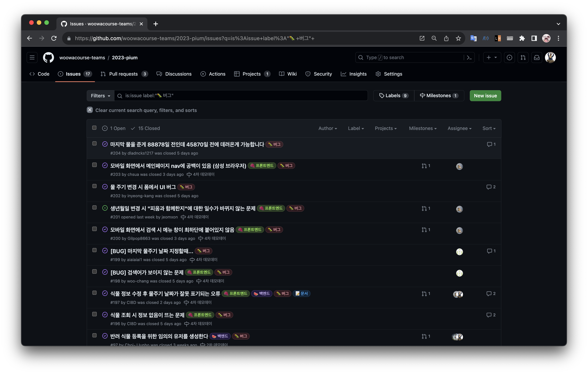Clear search filters using the X icon
The width and height of the screenshot is (588, 374).
(90, 110)
